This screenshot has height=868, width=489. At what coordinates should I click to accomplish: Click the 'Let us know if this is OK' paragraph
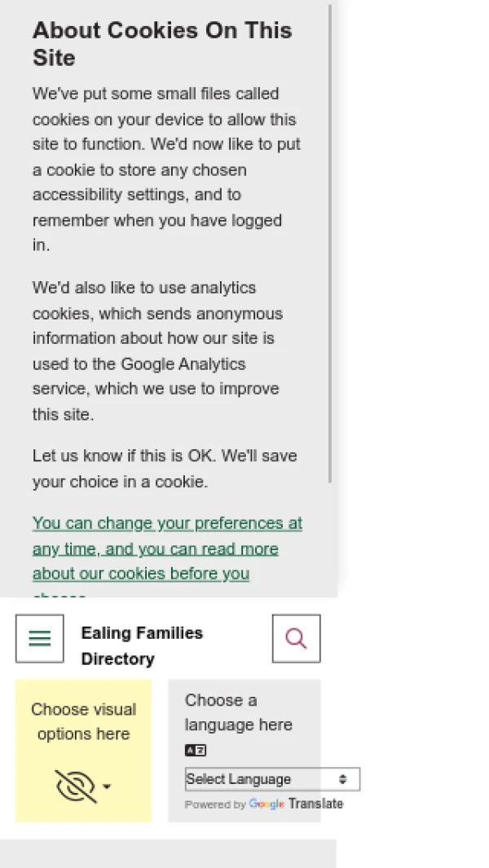[x=165, y=469]
